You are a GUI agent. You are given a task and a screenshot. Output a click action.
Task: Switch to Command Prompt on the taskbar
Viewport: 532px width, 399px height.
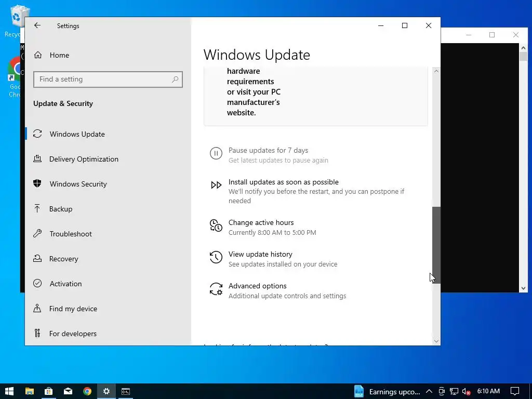tap(126, 392)
